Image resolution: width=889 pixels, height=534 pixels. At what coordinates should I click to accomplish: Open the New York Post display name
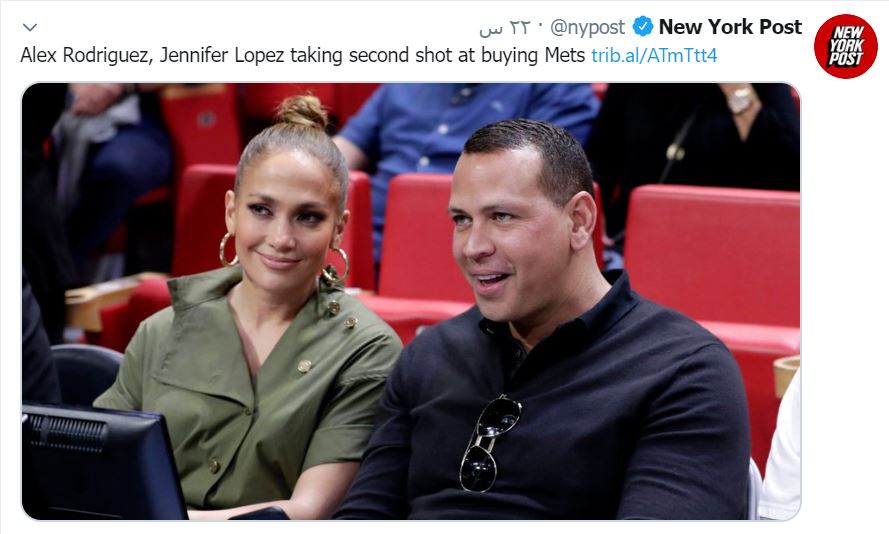pos(730,27)
